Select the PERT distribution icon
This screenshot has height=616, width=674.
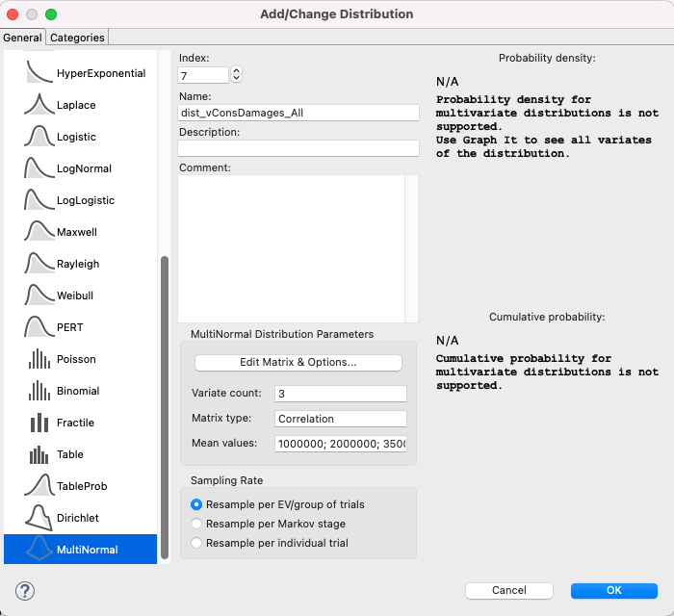coord(39,327)
